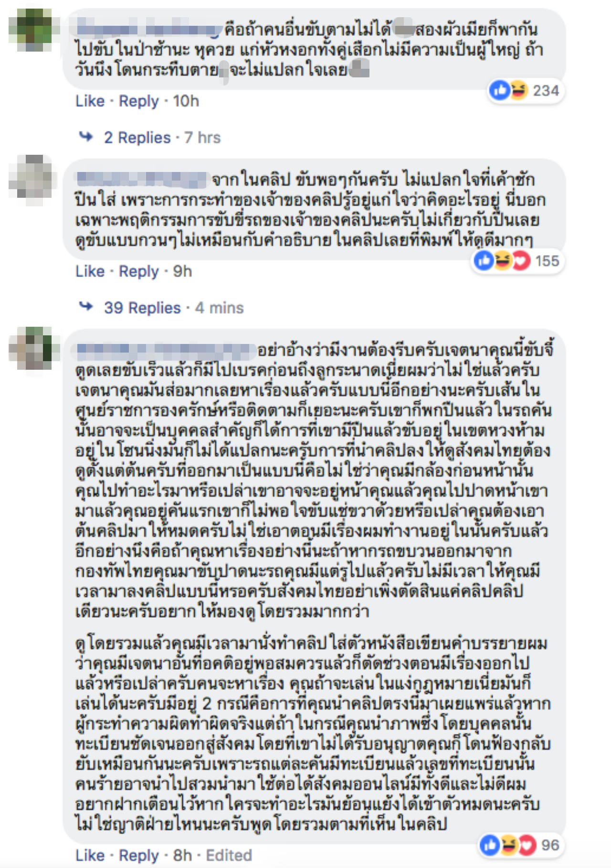
Task: Click the reply arrow icon beside 2 Replies
Action: click(x=86, y=137)
